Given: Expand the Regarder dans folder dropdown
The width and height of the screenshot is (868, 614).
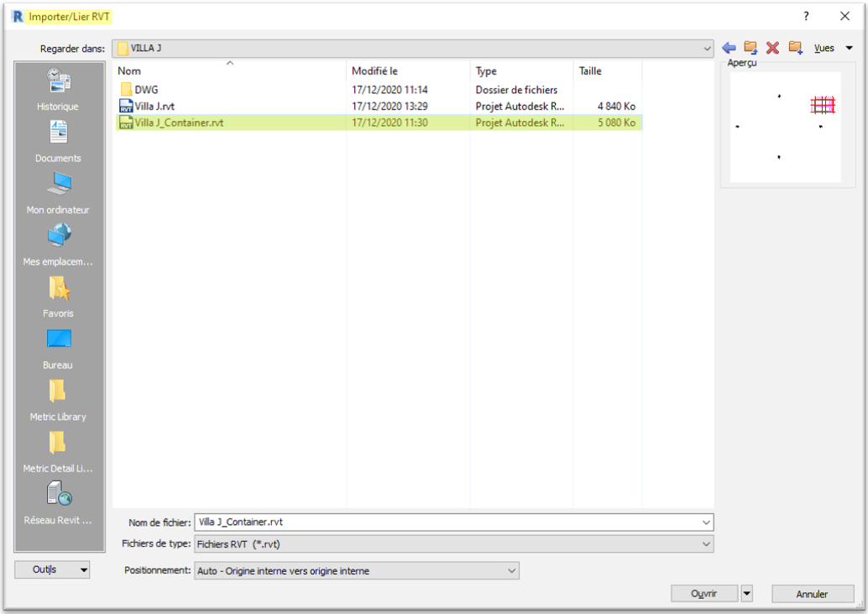Looking at the screenshot, I should coord(707,49).
